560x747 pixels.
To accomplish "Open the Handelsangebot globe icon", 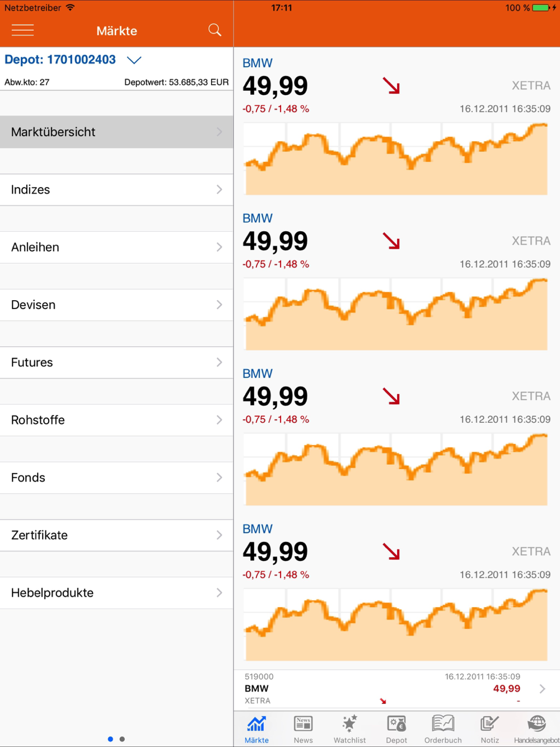I will [x=536, y=723].
